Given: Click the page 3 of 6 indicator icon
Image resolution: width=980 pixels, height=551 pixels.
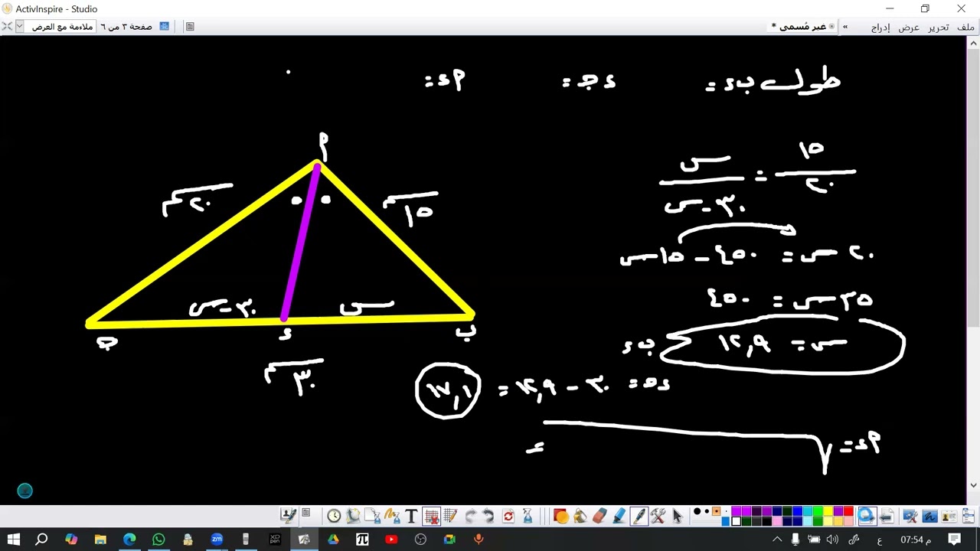Looking at the screenshot, I should (164, 27).
